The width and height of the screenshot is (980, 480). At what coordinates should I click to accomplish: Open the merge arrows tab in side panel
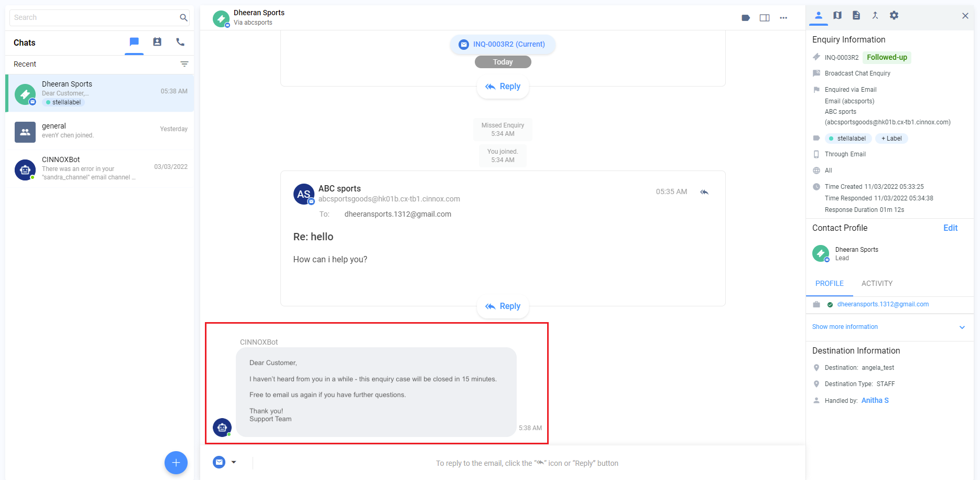[875, 16]
